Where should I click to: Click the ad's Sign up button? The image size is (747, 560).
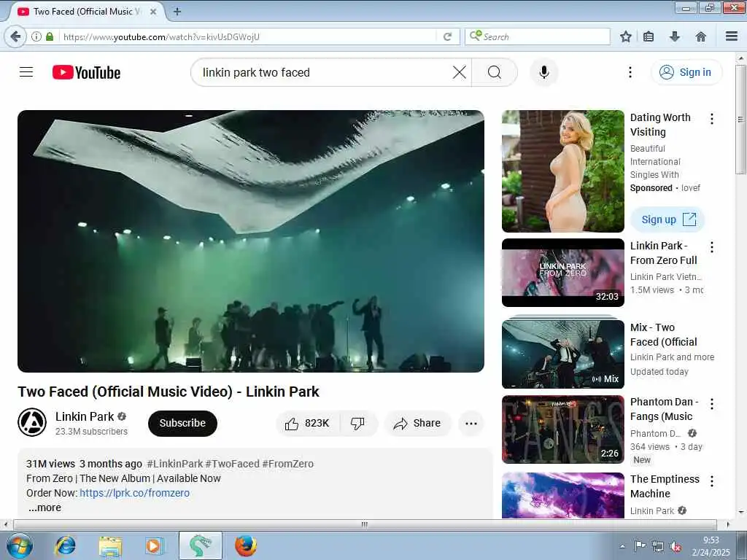click(x=667, y=219)
